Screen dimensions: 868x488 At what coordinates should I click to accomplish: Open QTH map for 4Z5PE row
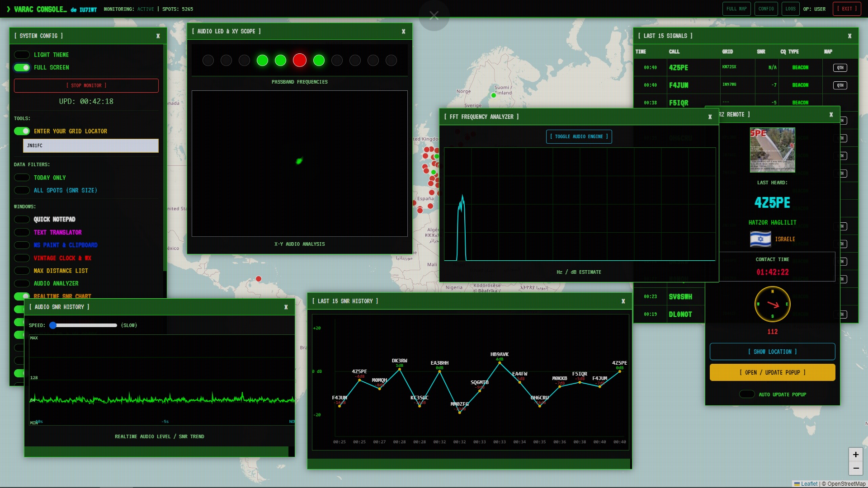coord(840,68)
